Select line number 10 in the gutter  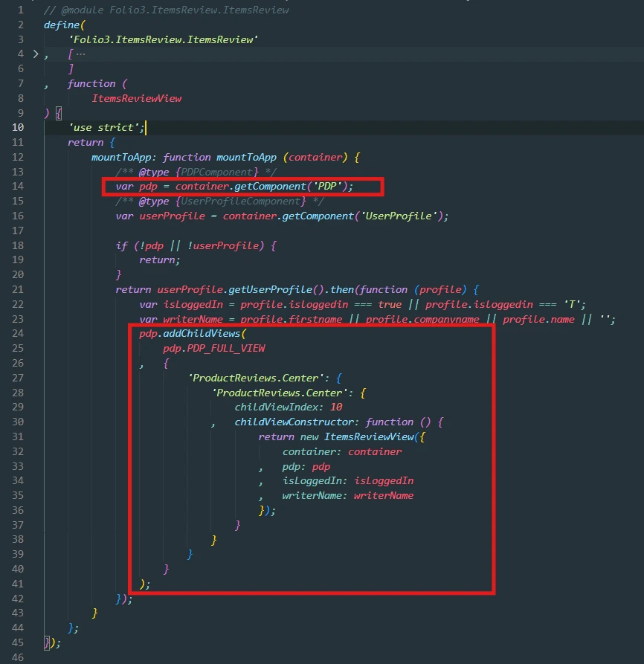(x=18, y=127)
